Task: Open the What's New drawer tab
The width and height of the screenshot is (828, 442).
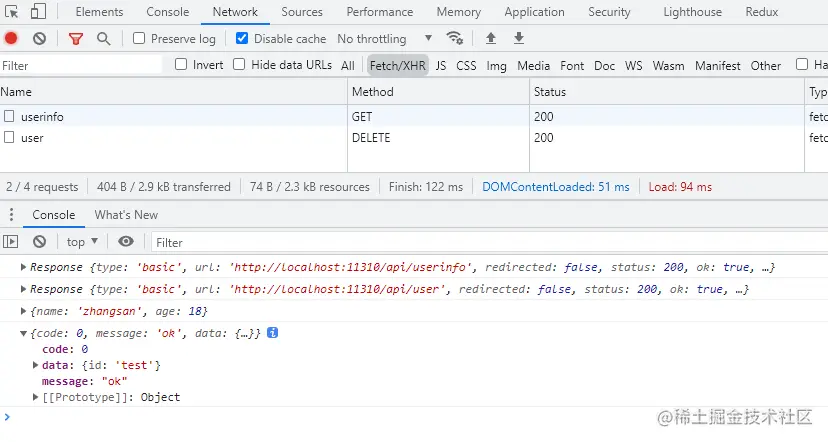Action: (x=126, y=215)
